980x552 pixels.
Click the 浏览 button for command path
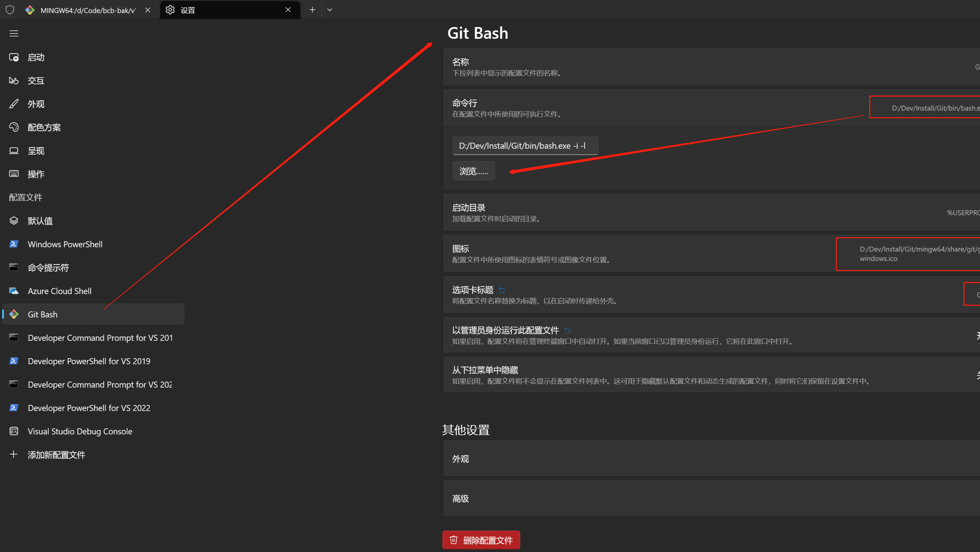pyautogui.click(x=473, y=172)
